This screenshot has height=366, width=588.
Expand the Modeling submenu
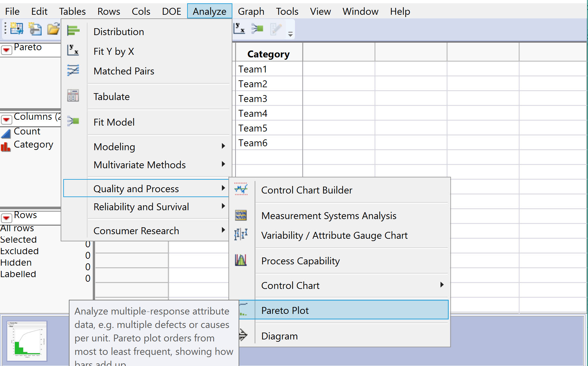pyautogui.click(x=224, y=146)
